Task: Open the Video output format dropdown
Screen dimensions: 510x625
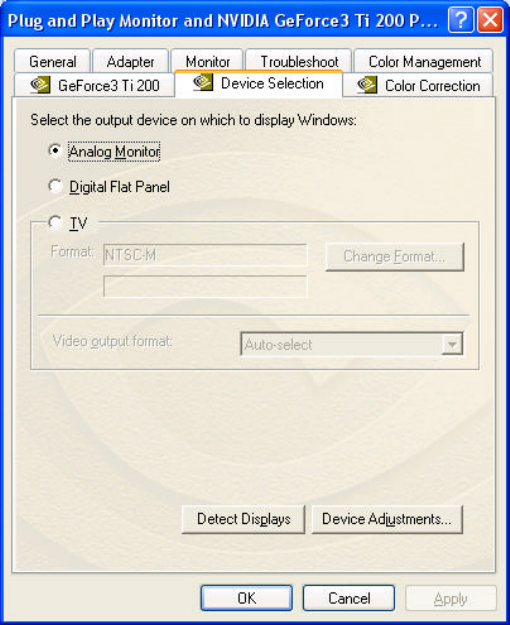Action: (x=453, y=344)
